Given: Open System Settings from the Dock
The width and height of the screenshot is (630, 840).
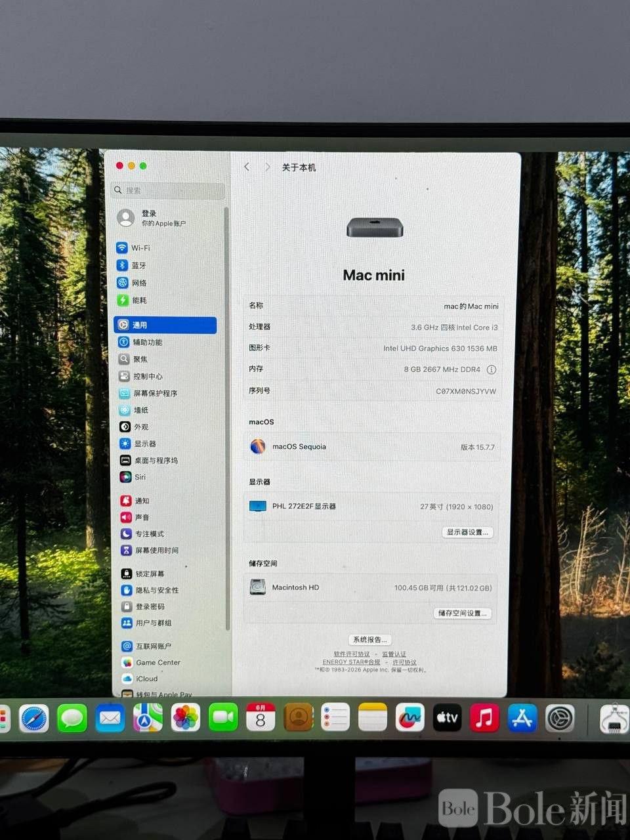Looking at the screenshot, I should click(560, 718).
